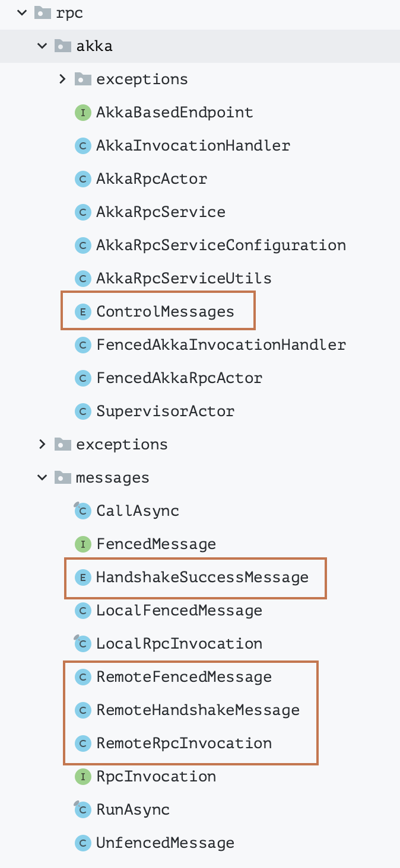Click the akka folder icon
Viewport: 400px width, 868px height.
click(62, 46)
